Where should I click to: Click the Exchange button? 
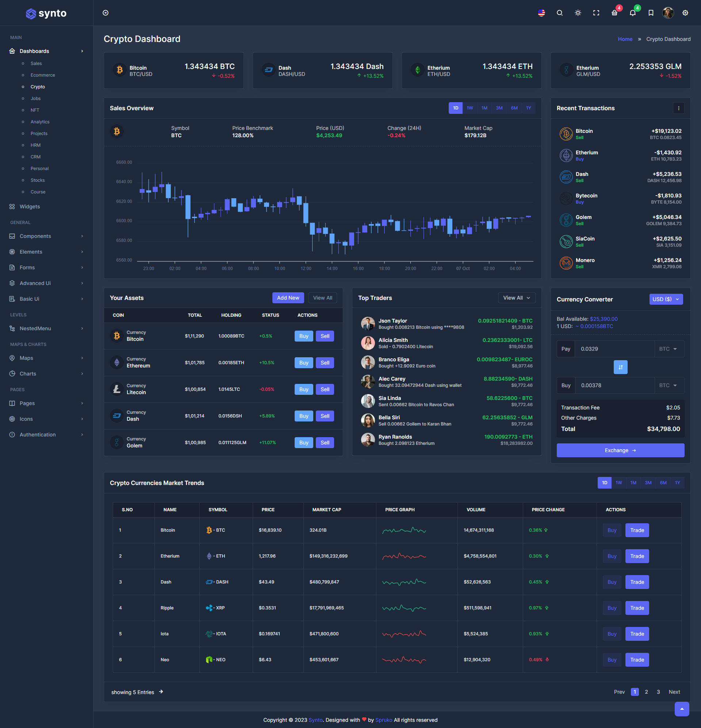[x=620, y=450]
